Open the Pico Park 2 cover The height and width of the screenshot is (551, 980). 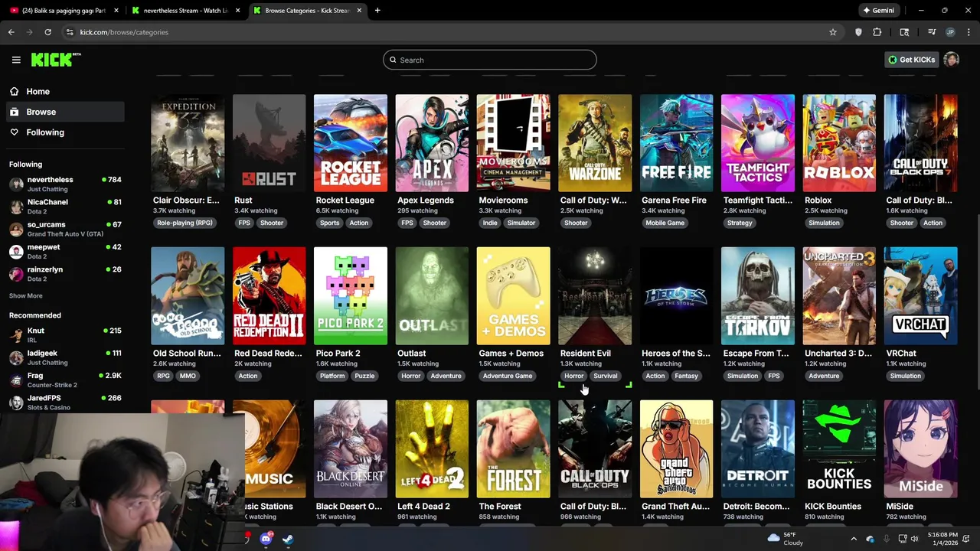point(351,296)
